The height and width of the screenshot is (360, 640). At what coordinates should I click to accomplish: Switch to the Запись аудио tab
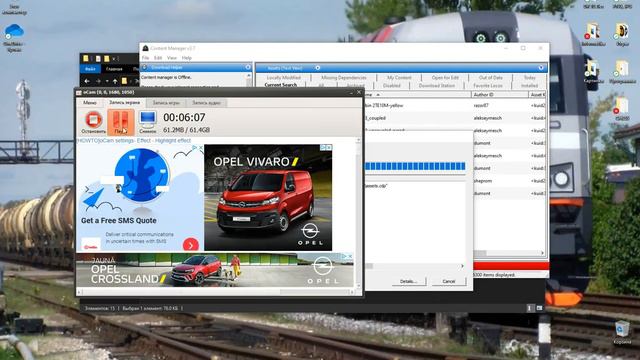point(206,103)
